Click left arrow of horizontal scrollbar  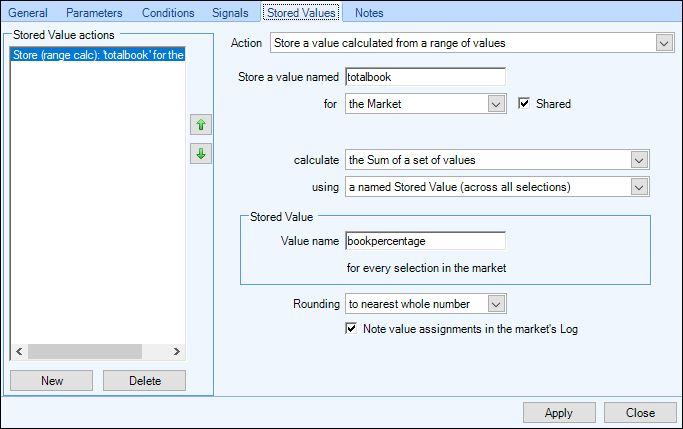[19, 351]
